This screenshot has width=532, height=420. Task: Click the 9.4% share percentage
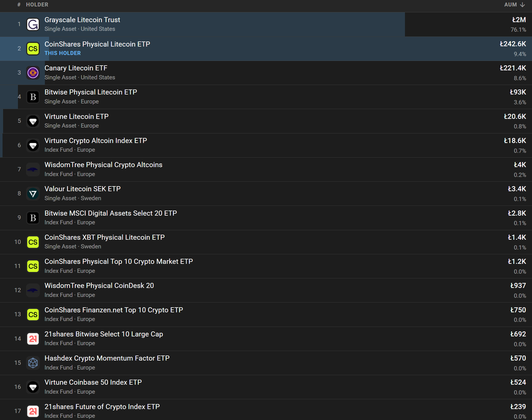click(520, 54)
